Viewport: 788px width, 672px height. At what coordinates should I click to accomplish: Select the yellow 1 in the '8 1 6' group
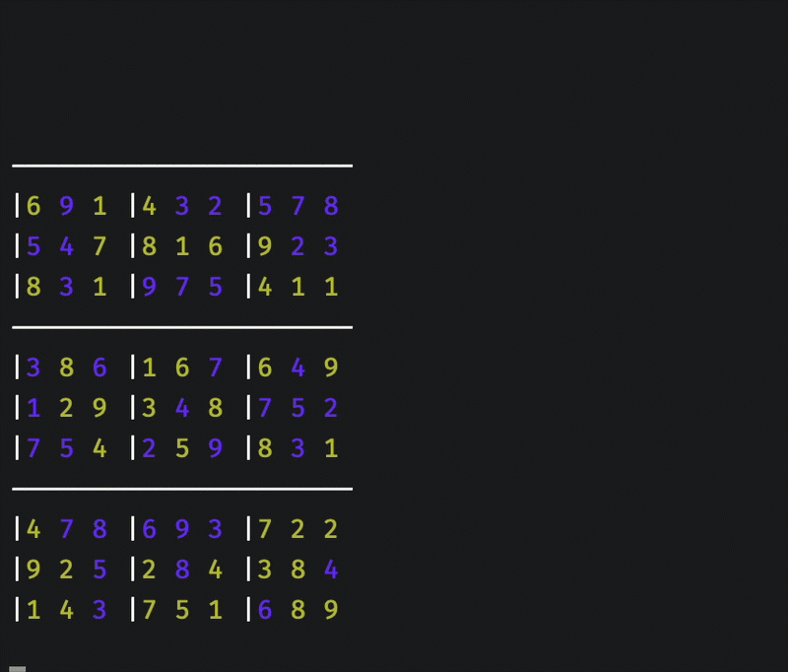coord(182,246)
